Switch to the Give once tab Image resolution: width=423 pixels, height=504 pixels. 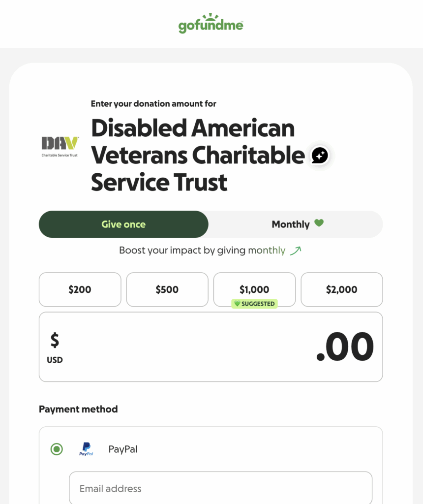point(123,224)
